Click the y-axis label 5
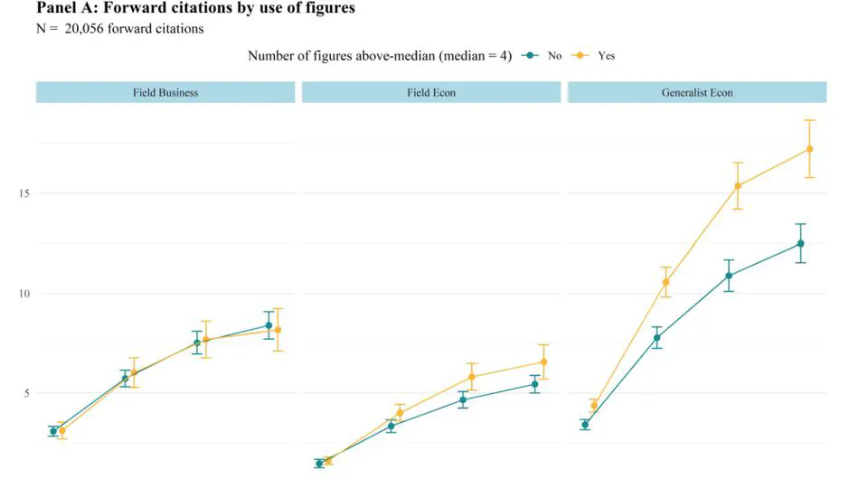 (x=27, y=393)
